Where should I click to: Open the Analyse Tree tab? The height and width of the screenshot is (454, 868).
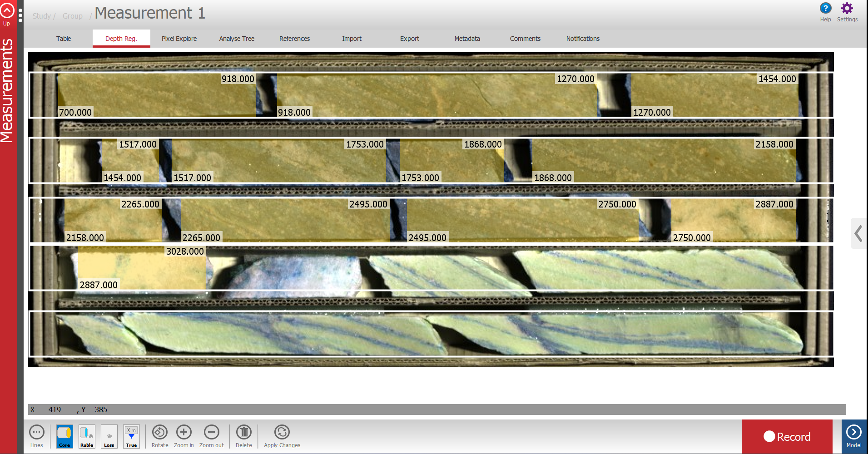pyautogui.click(x=237, y=39)
